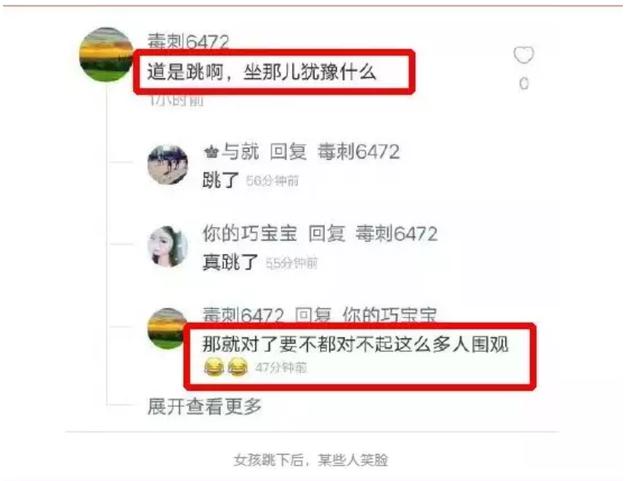
Task: Open the large avatar of the top commenter 毒刺6472
Action: (107, 54)
